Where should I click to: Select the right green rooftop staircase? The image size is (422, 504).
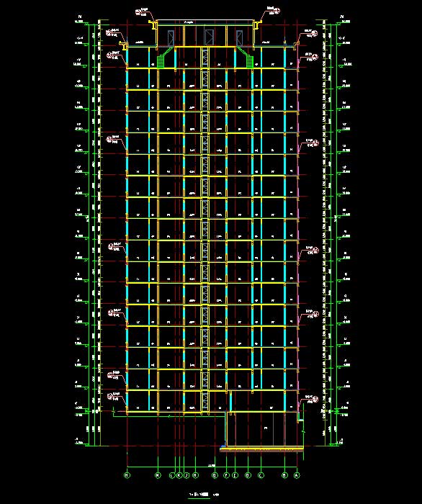[x=246, y=58]
